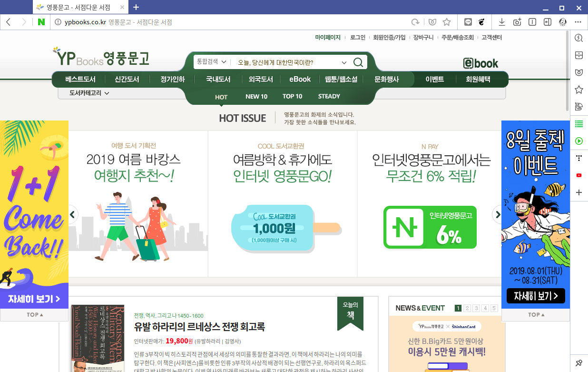Open 유발 하라리의 르네상스 전쟁 회고록 title
This screenshot has height=372, width=588.
coord(199,327)
